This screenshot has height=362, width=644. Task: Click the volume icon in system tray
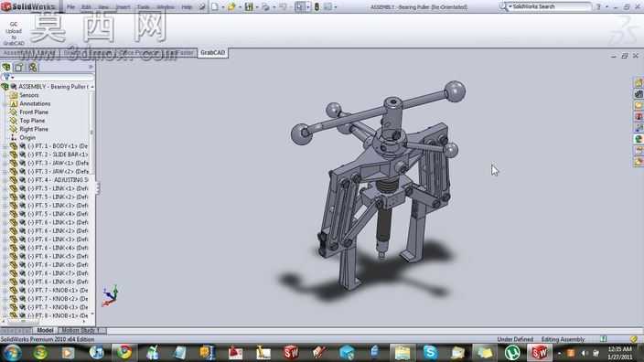(x=584, y=353)
